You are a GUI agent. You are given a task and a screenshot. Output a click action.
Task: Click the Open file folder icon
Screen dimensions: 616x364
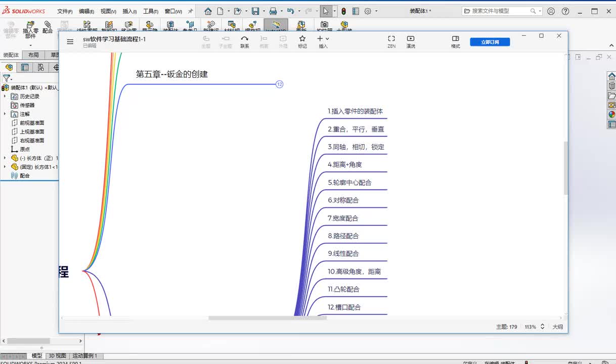point(237,11)
